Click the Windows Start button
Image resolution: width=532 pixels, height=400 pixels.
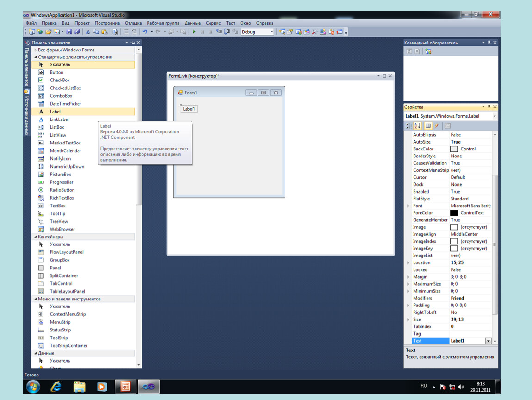(x=33, y=387)
